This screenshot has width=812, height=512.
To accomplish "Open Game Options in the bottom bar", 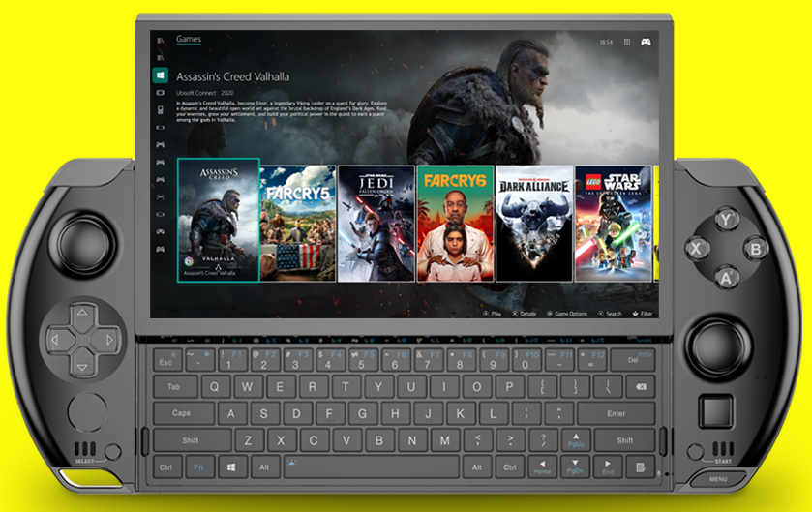I will point(567,314).
